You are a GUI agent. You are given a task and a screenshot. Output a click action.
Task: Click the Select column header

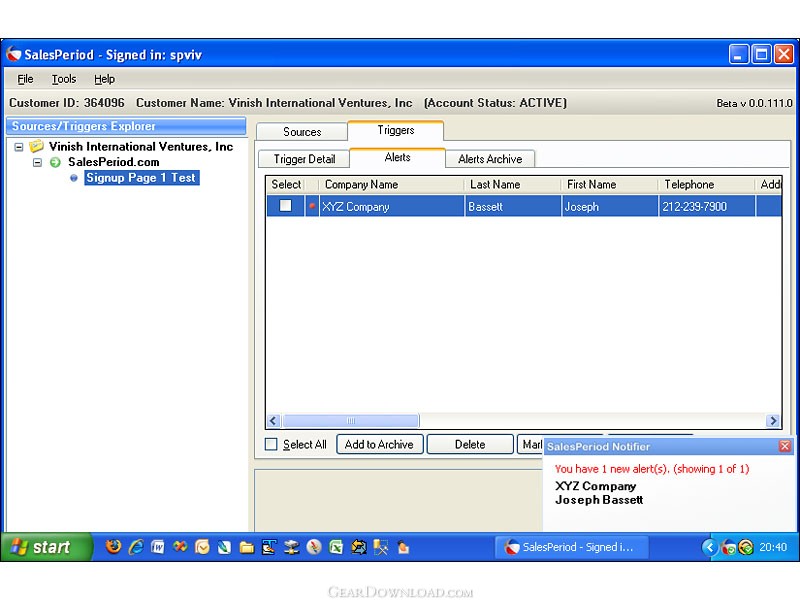(x=286, y=185)
